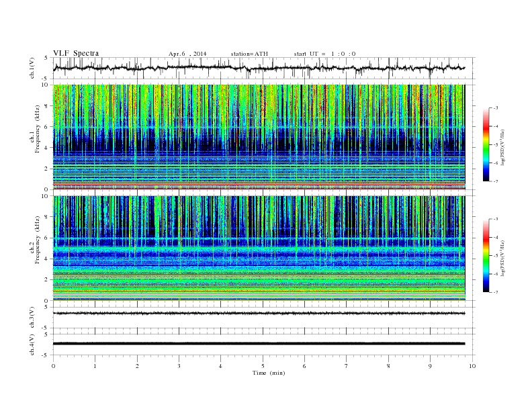
Task: Click the "6" kHz tick of ch.1 spectrogram
Action: click(46, 127)
